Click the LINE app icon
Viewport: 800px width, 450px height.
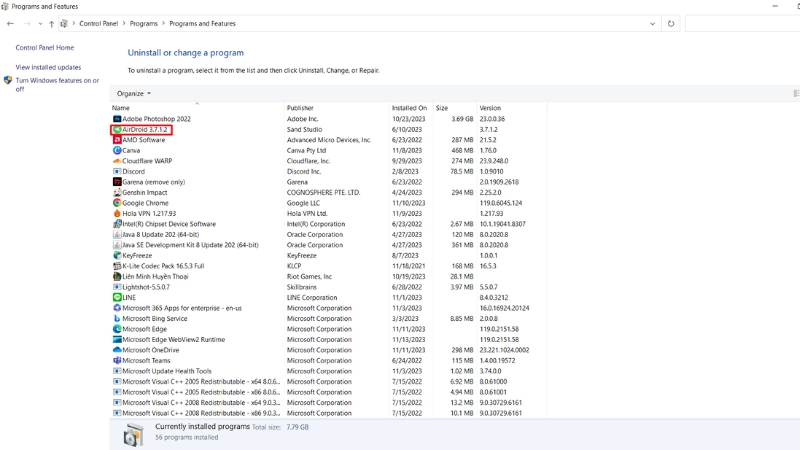117,297
